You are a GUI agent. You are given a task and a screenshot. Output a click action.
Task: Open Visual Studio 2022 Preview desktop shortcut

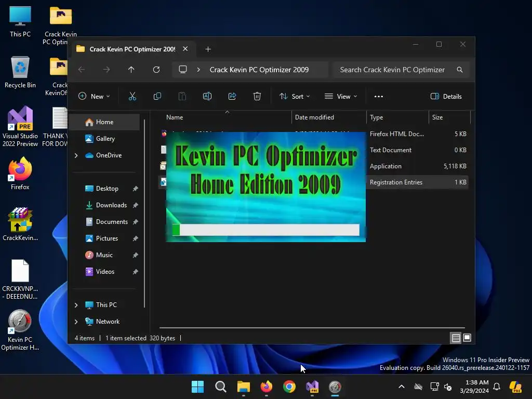(20, 126)
